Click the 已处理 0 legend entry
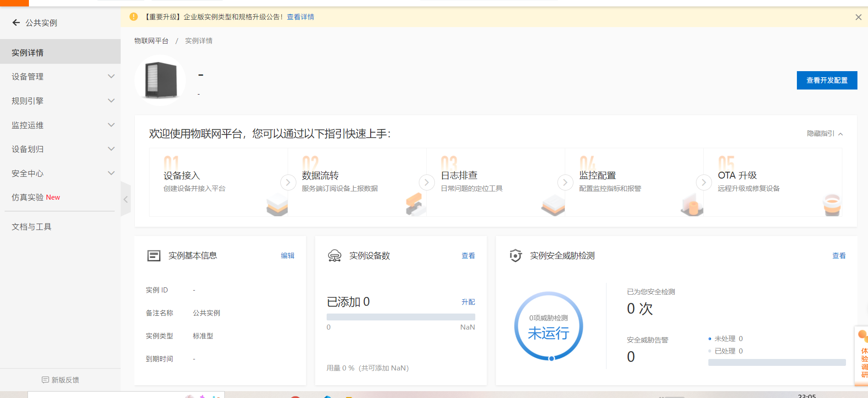 coord(726,351)
